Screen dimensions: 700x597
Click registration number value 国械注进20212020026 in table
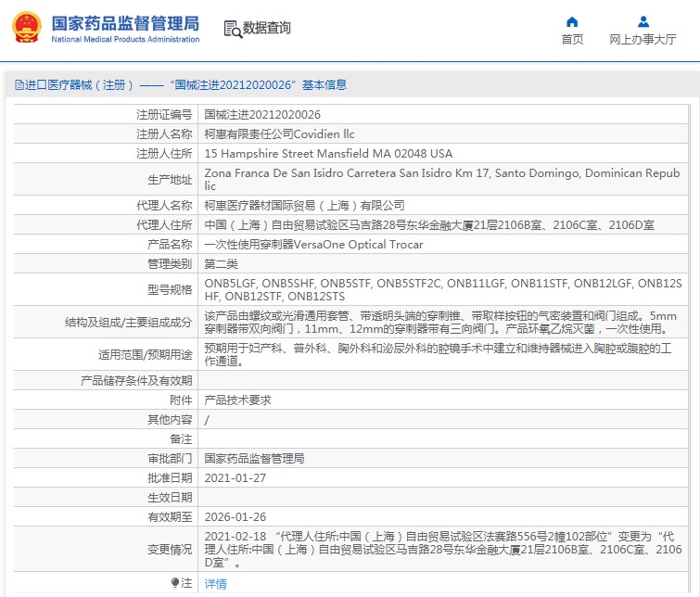[262, 115]
